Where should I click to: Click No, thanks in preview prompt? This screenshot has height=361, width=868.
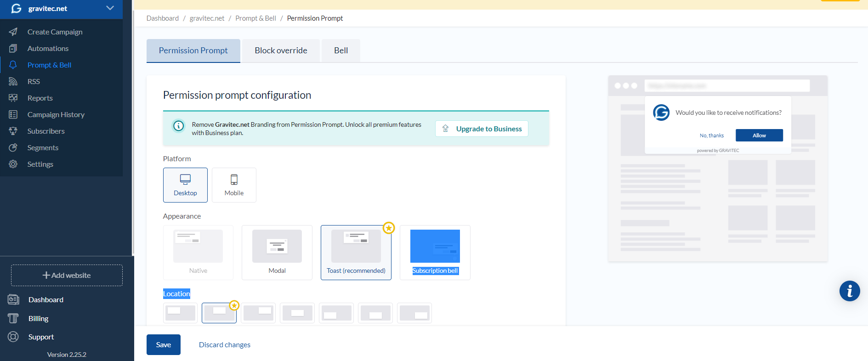click(x=712, y=135)
